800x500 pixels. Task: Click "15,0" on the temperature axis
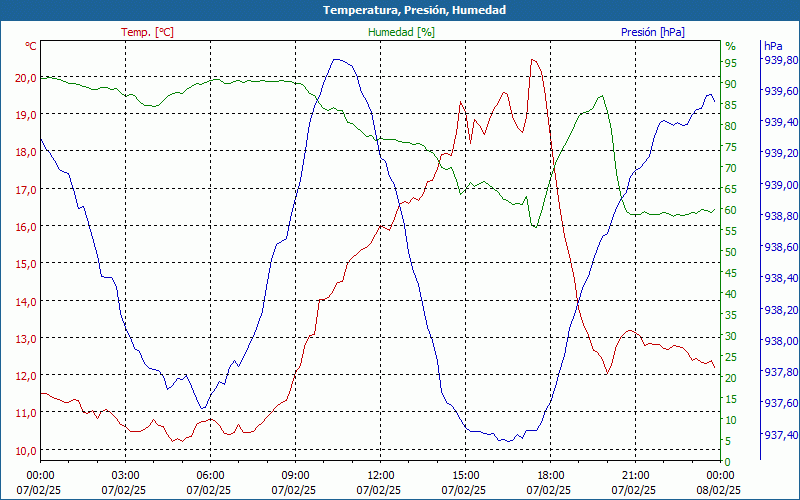coord(26,264)
